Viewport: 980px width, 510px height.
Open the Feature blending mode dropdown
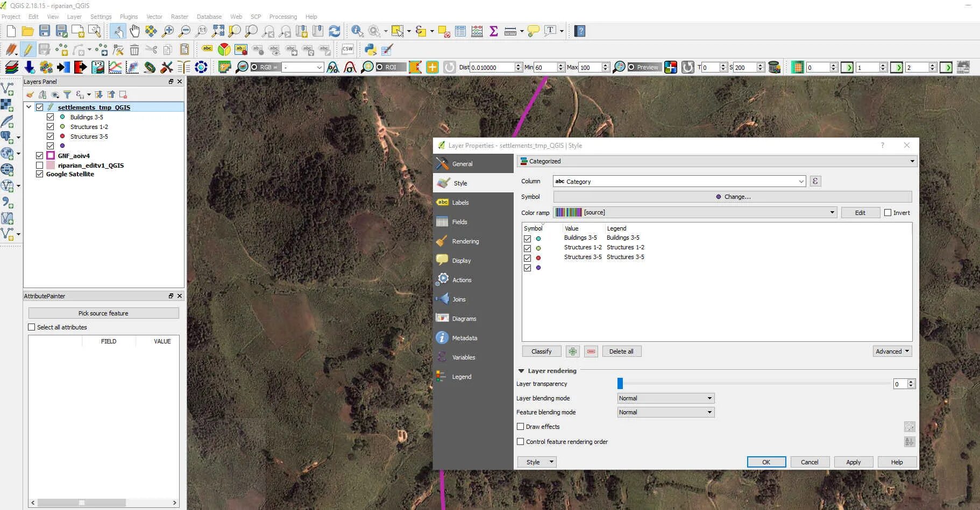666,412
